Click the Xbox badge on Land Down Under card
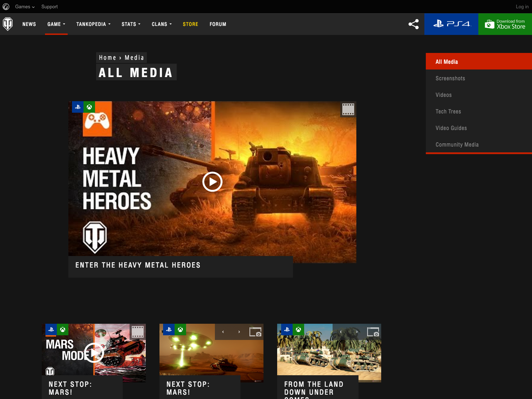The image size is (532, 399). (298, 329)
